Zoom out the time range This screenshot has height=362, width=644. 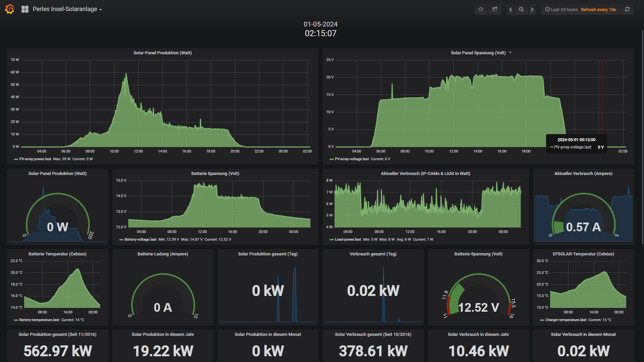(x=521, y=9)
